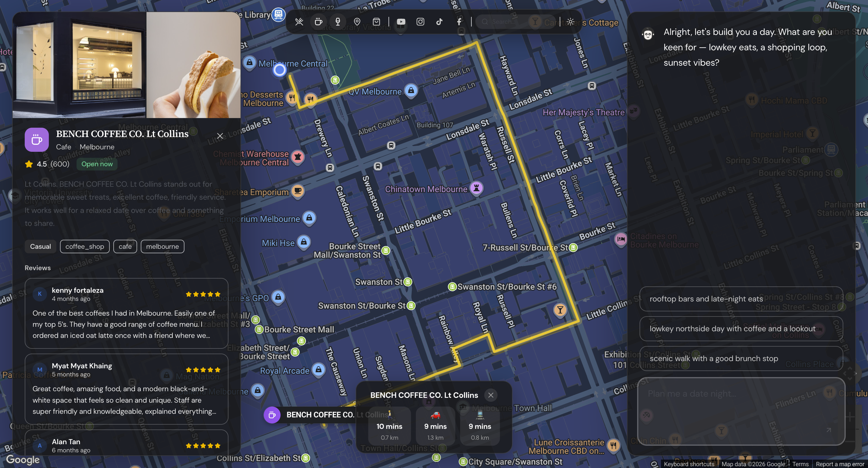Click the map pin attractions filter
The image size is (868, 468).
point(357,22)
